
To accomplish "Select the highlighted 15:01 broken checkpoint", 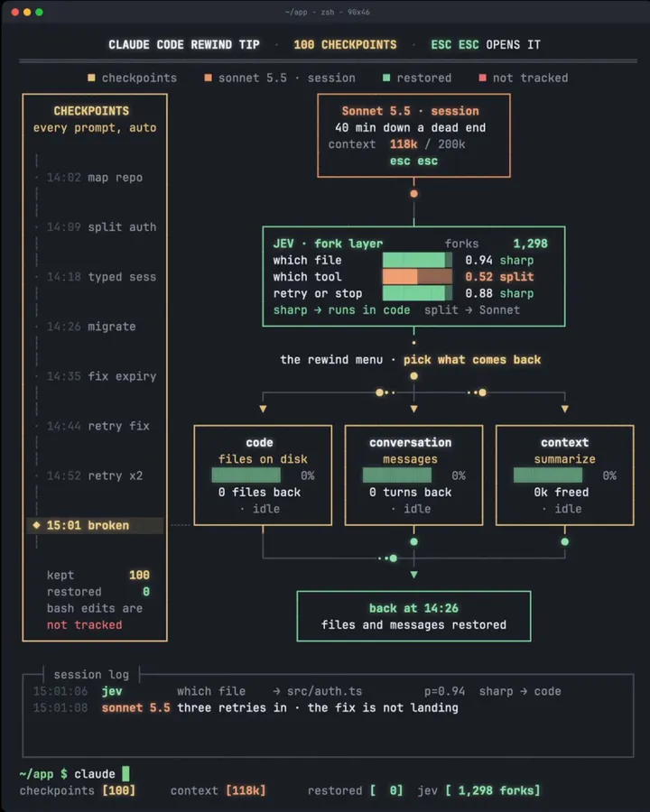I will 95,525.
